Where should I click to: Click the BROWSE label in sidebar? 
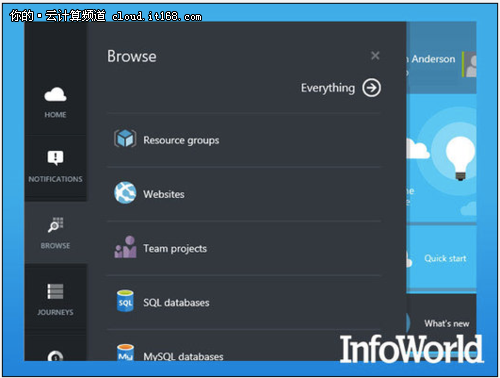tap(55, 246)
